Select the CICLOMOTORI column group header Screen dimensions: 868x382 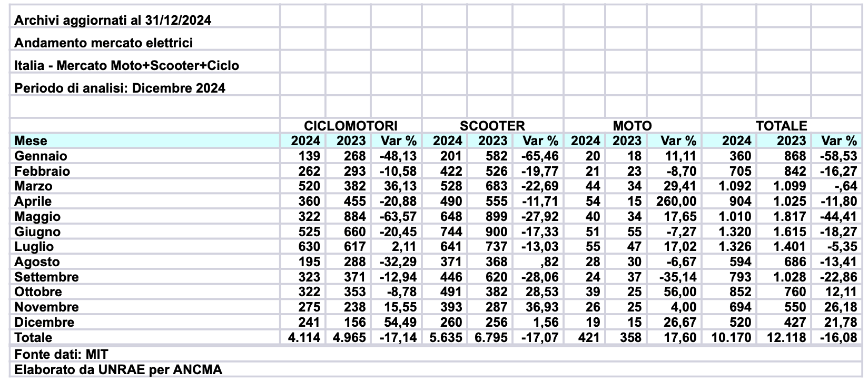[351, 126]
